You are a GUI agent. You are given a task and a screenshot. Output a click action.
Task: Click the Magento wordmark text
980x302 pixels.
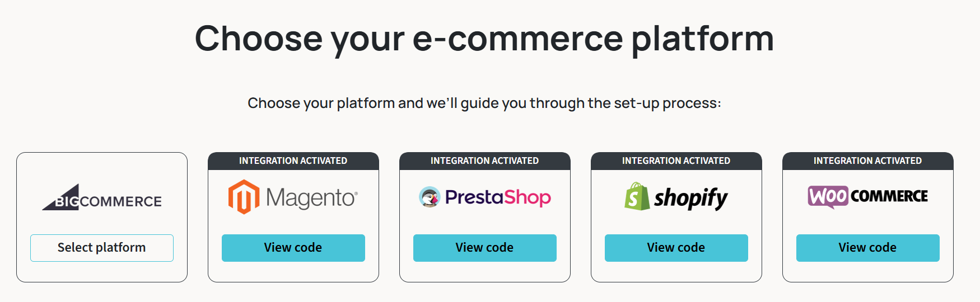click(x=311, y=198)
